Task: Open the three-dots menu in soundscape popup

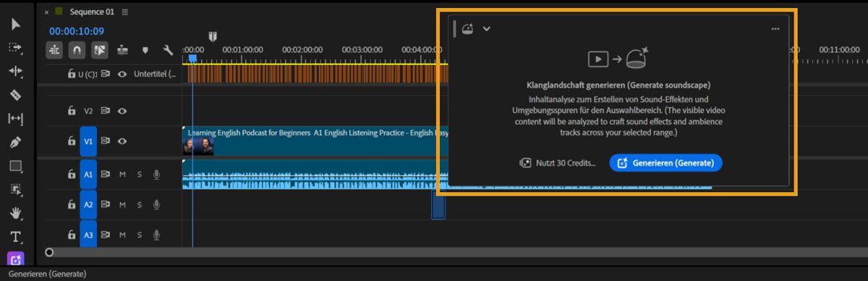Action: 775,29
